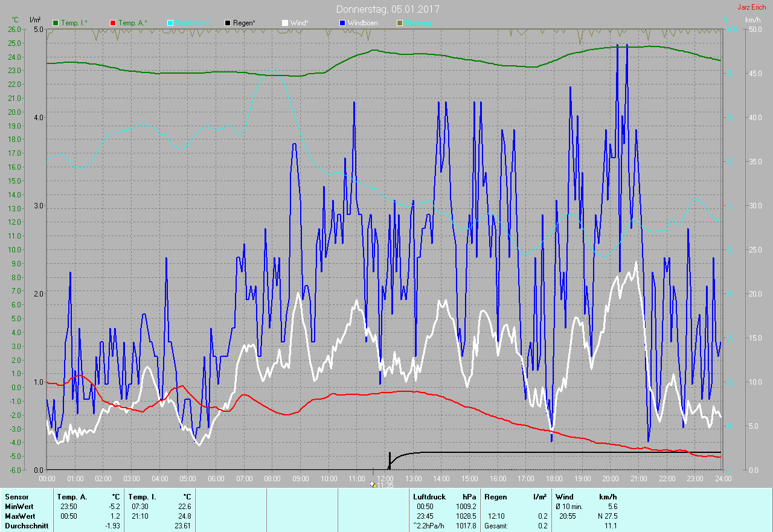Click the red Jarz Erich label
Screen dimensions: 773x532
point(751,7)
